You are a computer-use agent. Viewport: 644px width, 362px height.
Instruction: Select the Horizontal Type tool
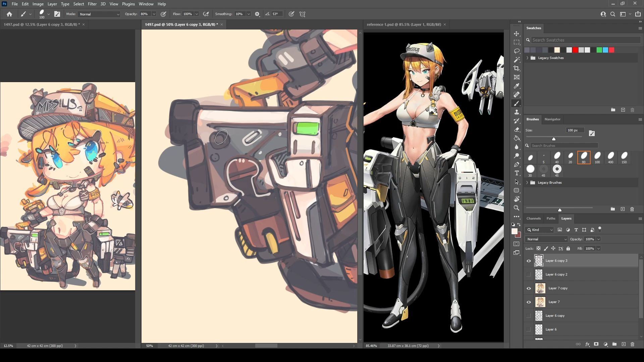(517, 173)
